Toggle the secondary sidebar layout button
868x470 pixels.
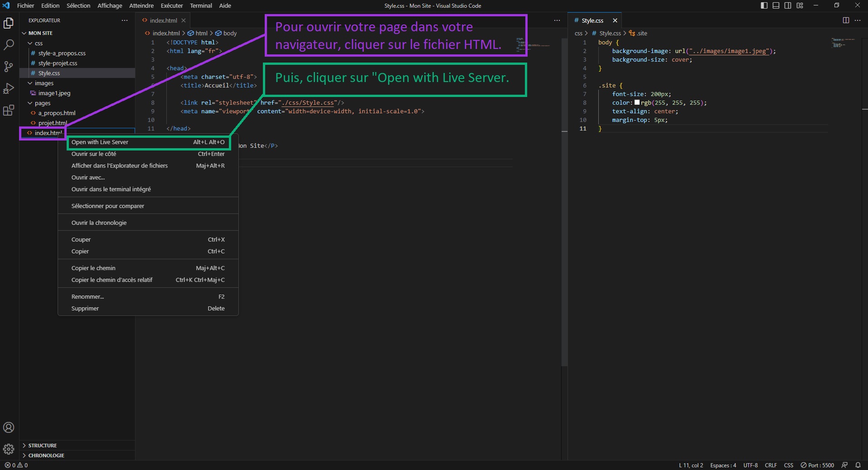(x=788, y=5)
